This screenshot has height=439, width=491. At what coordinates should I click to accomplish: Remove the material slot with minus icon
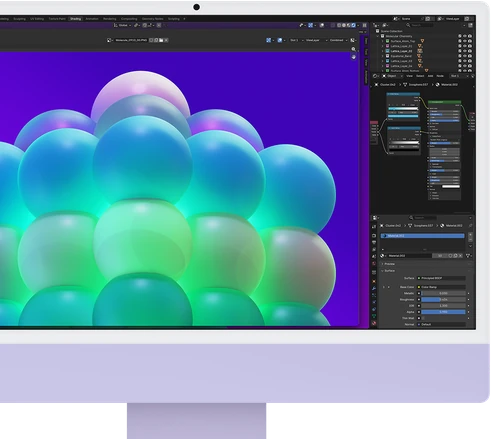[x=470, y=239]
